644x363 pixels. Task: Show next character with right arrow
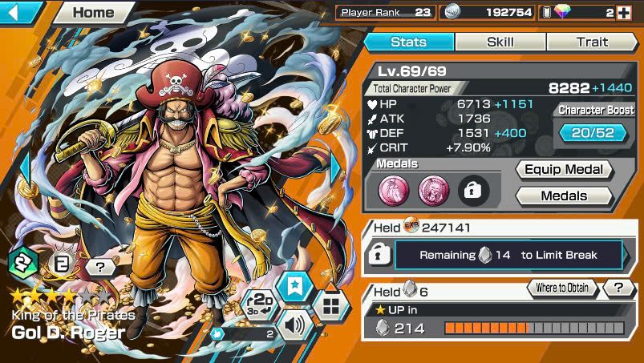[x=336, y=167]
